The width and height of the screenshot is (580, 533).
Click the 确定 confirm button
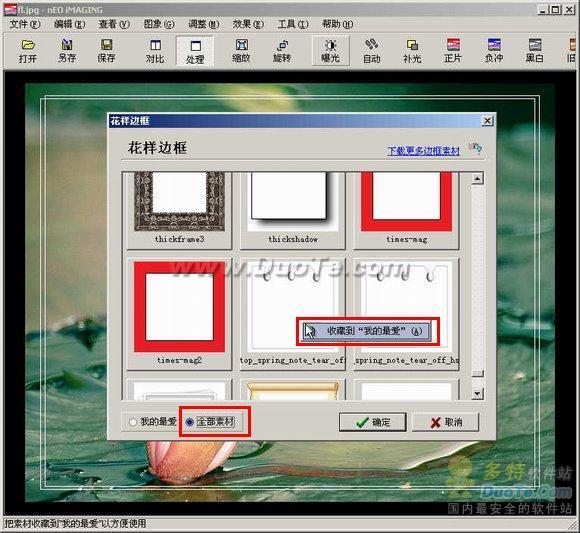click(372, 422)
